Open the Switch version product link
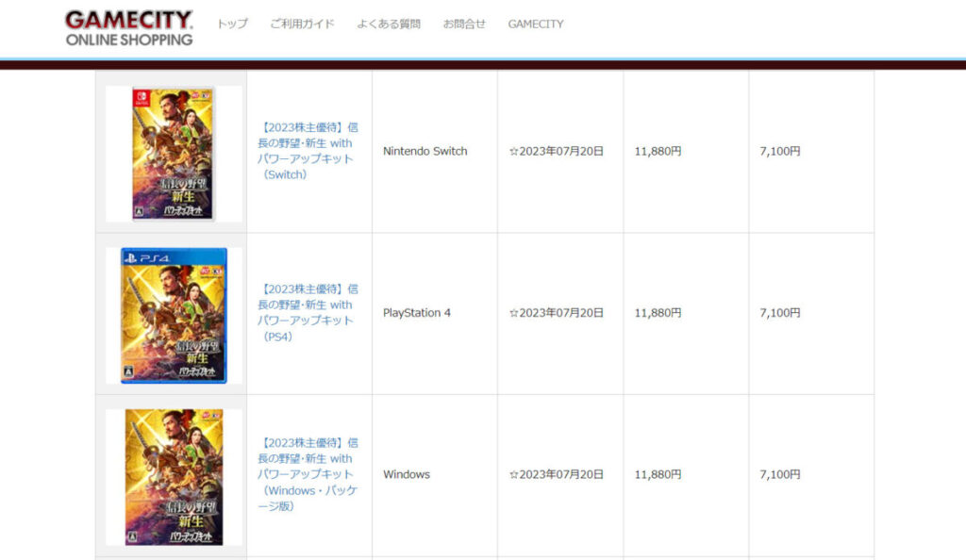The height and width of the screenshot is (560, 966). point(308,151)
